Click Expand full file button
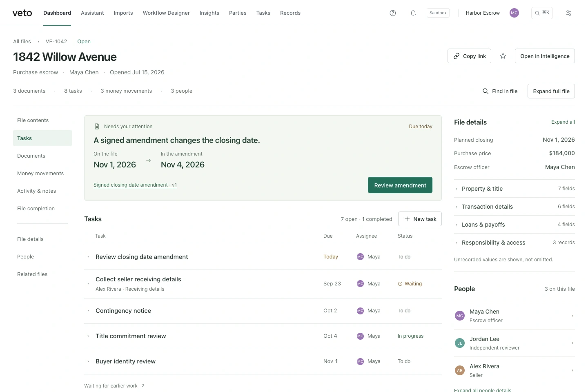 coord(551,91)
